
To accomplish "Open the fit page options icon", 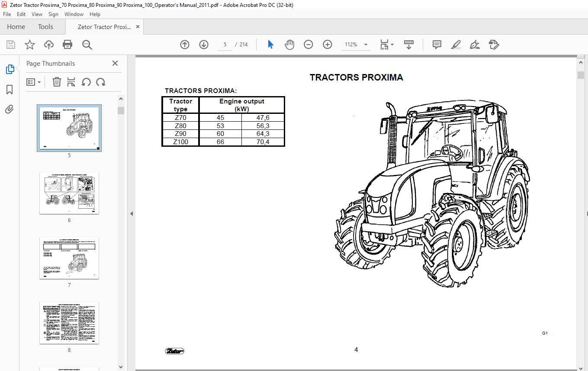I will coord(384,45).
